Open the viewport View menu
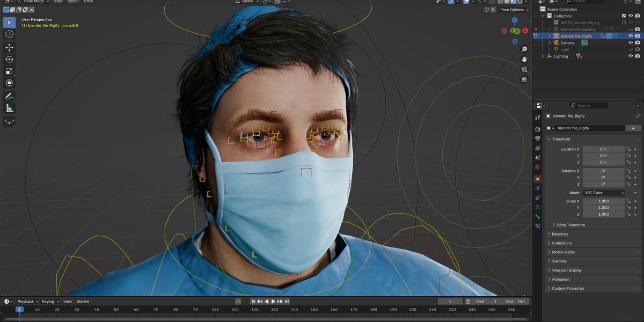 click(58, 2)
